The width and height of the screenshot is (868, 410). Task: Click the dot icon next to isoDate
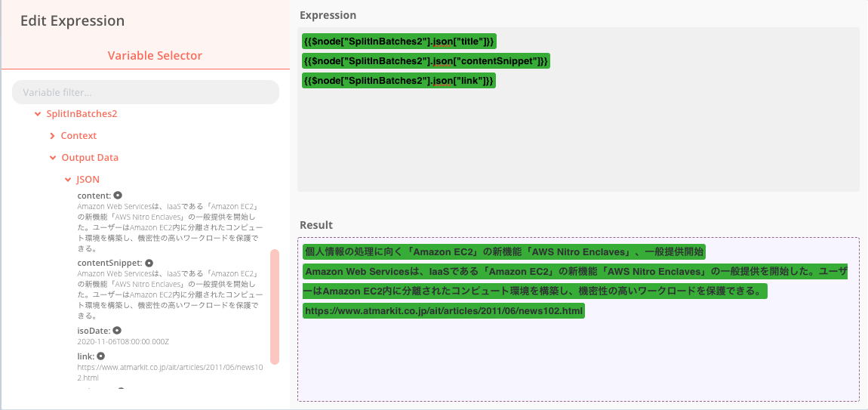tap(117, 330)
